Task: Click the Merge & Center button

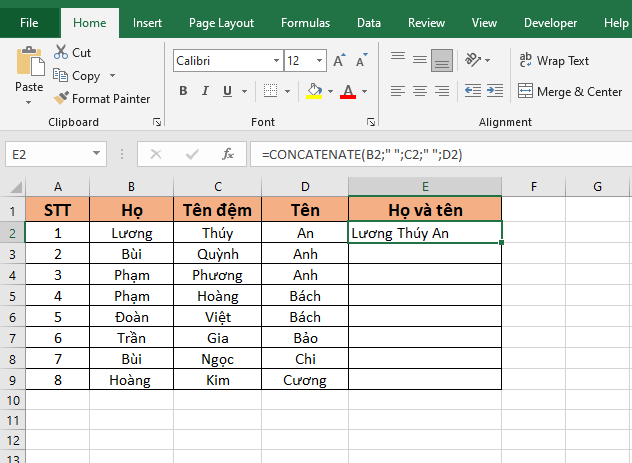Action: [570, 92]
